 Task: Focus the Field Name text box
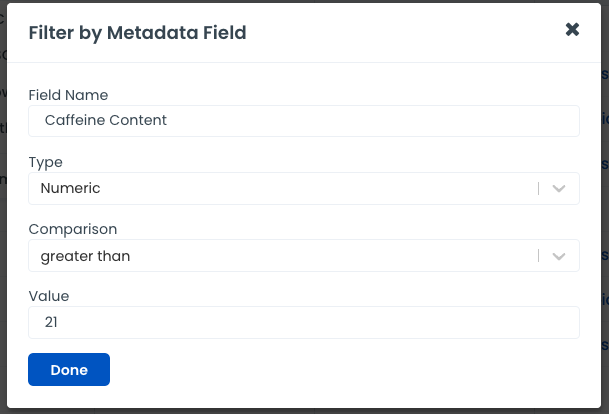point(304,121)
